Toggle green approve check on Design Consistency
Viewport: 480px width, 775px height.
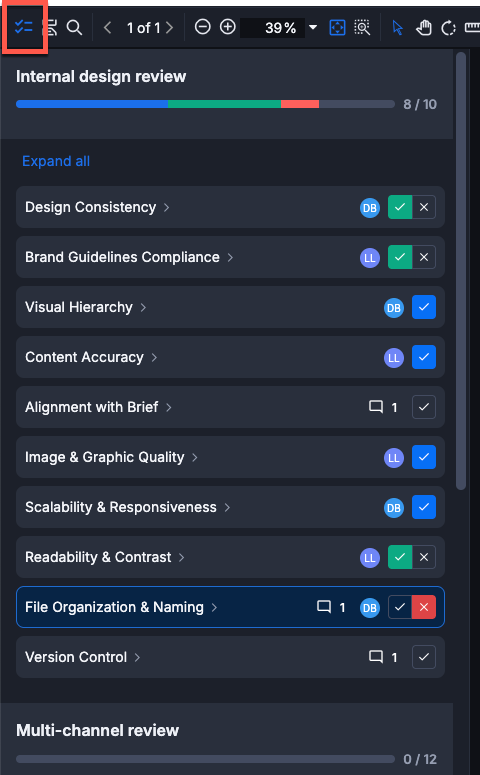pyautogui.click(x=400, y=207)
